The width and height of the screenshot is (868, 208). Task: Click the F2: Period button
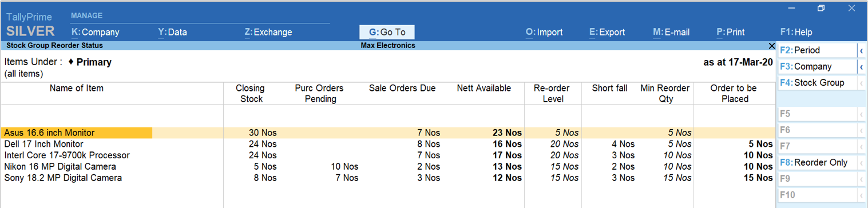(817, 50)
